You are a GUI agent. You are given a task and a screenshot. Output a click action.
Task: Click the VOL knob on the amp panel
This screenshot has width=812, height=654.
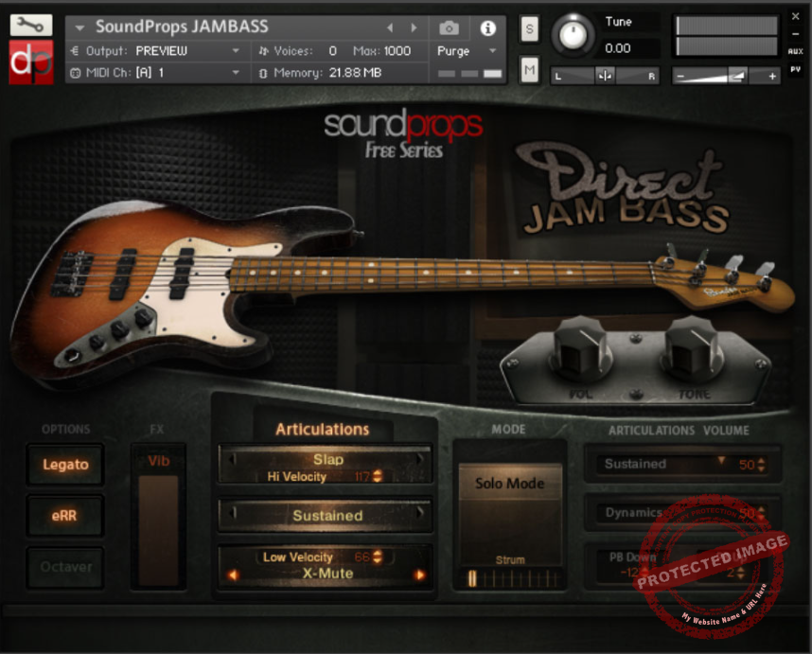580,349
